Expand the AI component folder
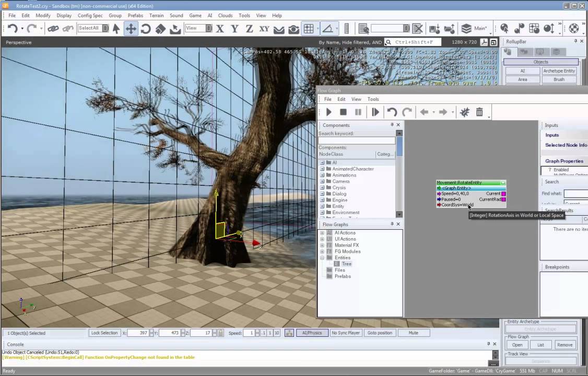The width and height of the screenshot is (588, 376). click(322, 163)
